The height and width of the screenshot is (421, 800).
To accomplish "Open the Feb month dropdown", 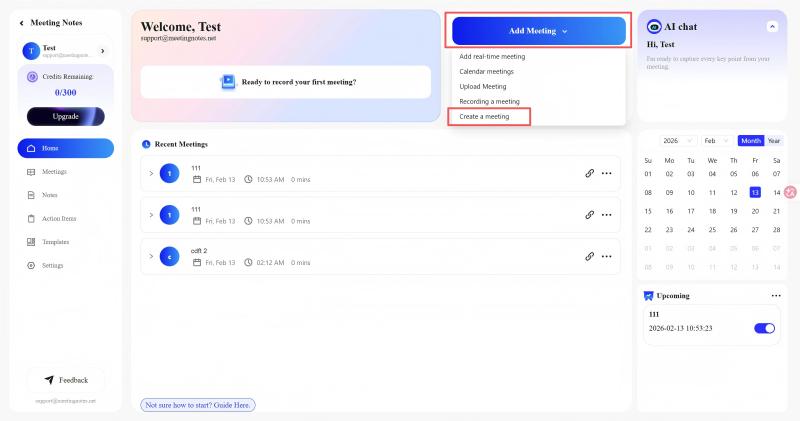I will click(715, 141).
